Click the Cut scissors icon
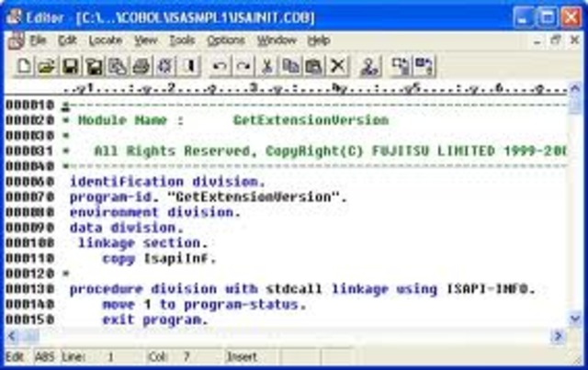Image resolution: width=588 pixels, height=370 pixels. coord(267,67)
